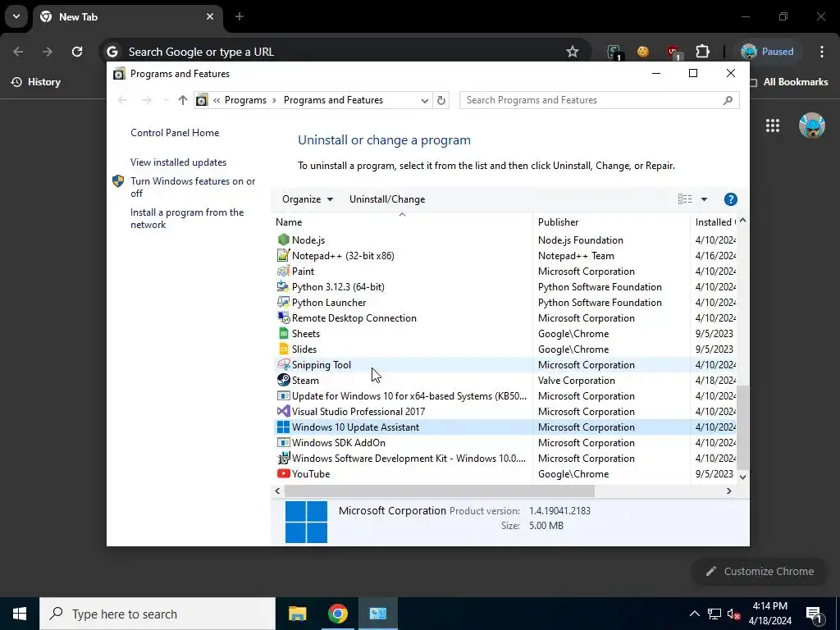Open the blue Help question mark button

[x=730, y=199]
